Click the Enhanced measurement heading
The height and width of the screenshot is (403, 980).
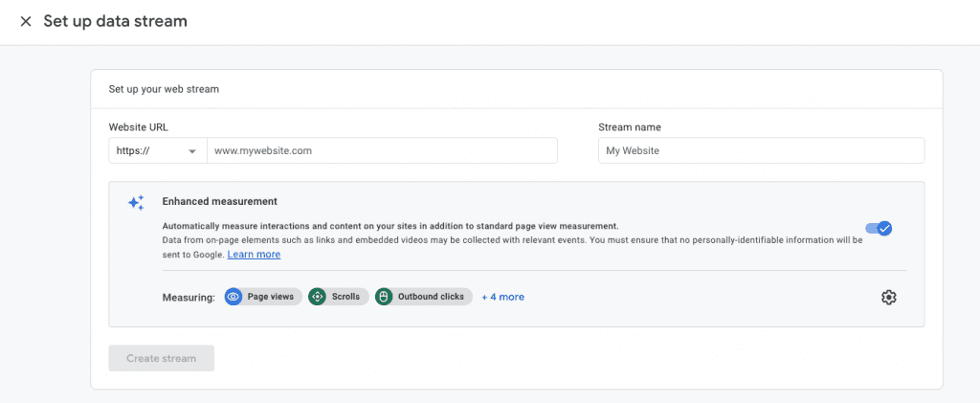coord(220,201)
